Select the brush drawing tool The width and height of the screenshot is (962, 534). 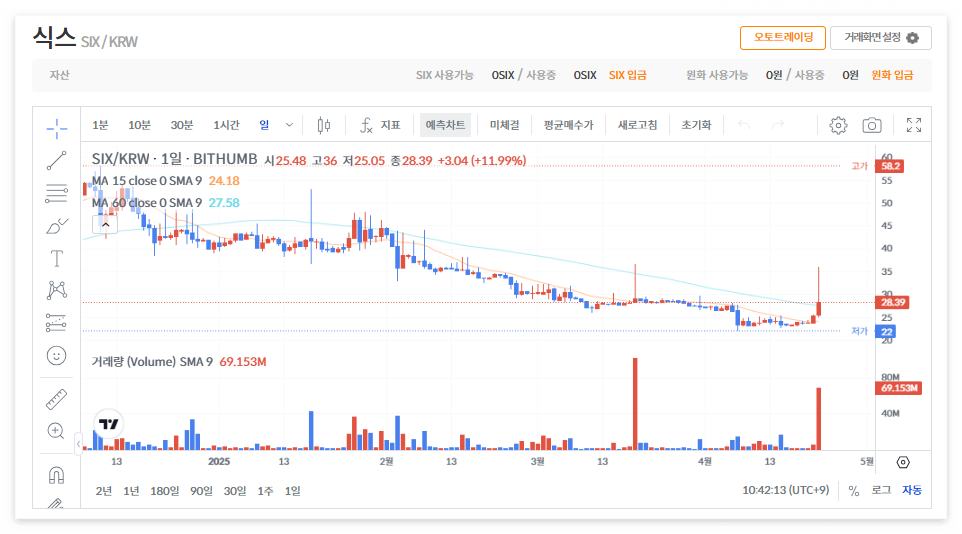coord(56,226)
